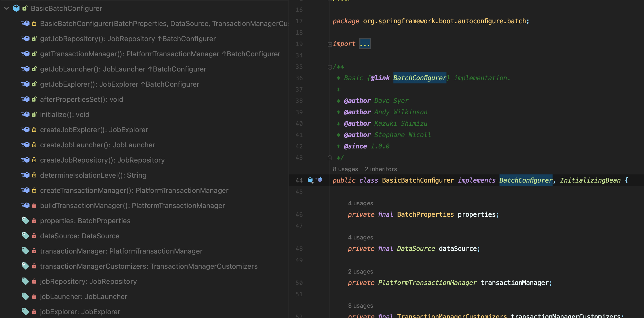Click gutter implements-interface icon on line 44

[x=310, y=180]
